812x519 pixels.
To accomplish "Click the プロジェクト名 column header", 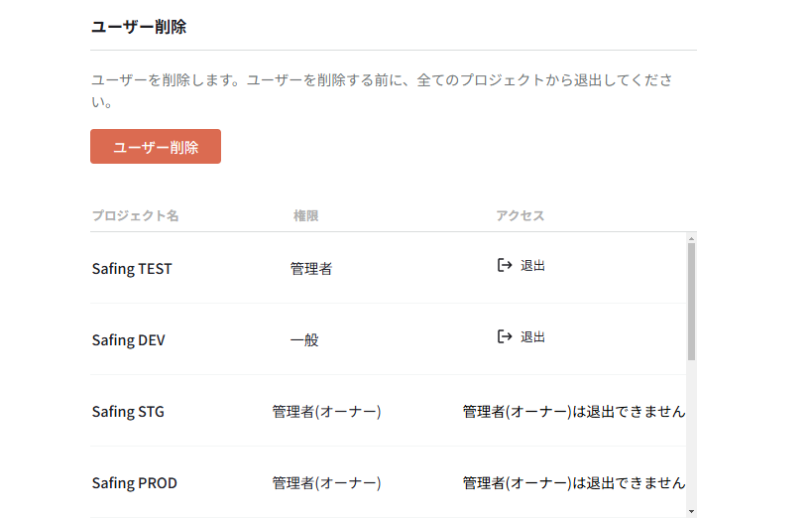I will click(x=135, y=215).
